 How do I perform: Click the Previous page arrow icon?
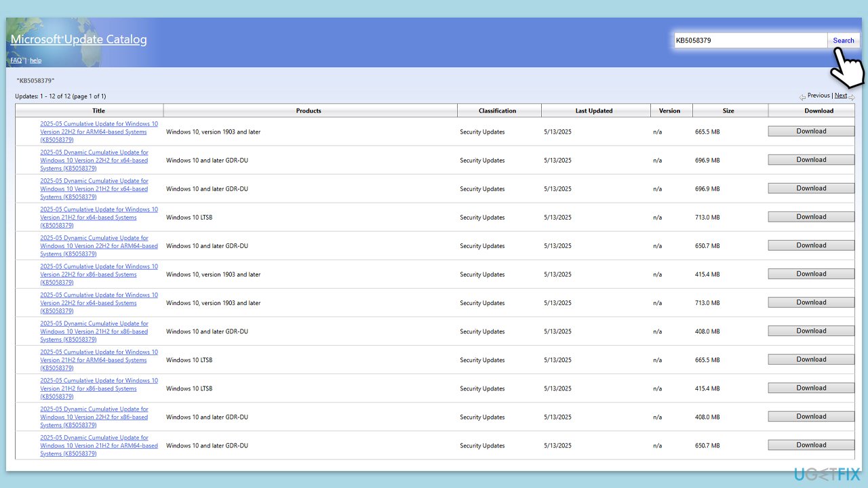(x=802, y=97)
